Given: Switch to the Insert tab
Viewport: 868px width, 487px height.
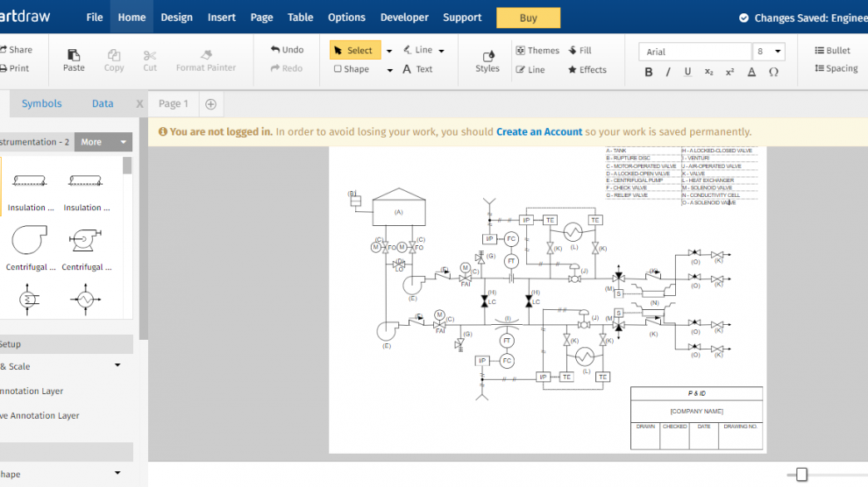Looking at the screenshot, I should [222, 18].
